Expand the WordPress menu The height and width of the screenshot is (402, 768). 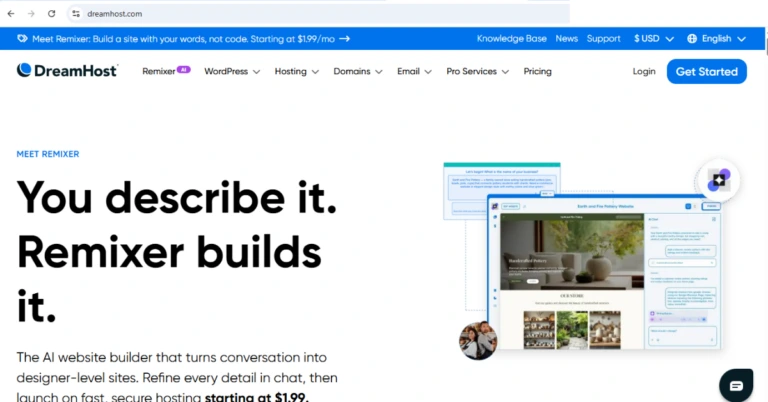pos(232,71)
